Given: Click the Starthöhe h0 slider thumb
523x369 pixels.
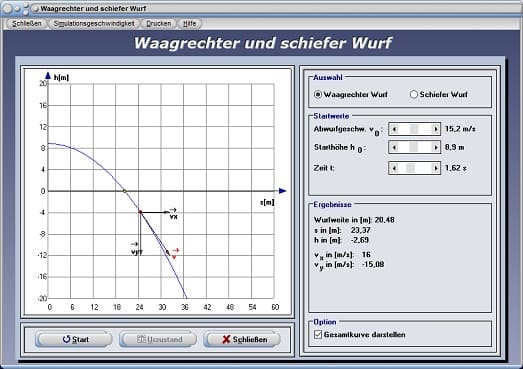Looking at the screenshot, I should (x=414, y=147).
